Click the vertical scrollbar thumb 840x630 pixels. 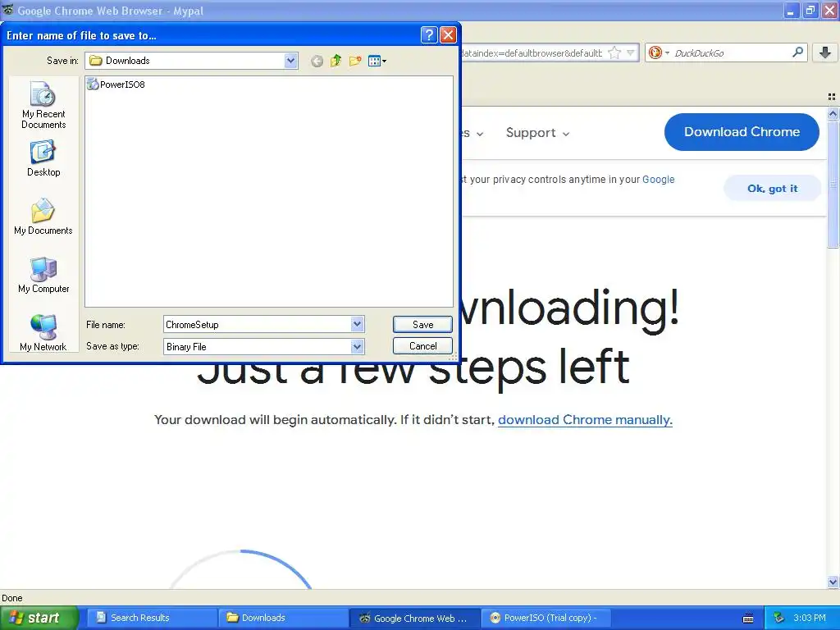coord(833,184)
